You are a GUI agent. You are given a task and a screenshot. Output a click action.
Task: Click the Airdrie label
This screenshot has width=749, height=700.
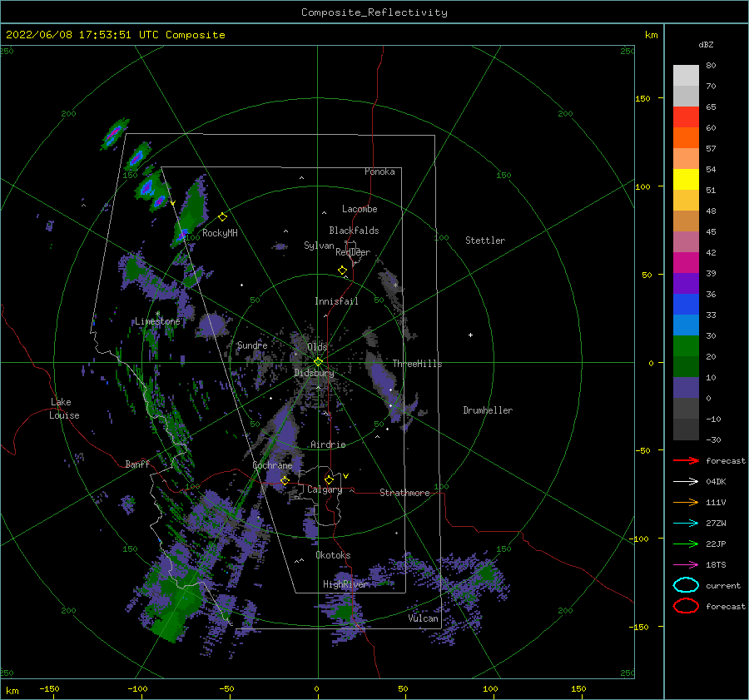pos(328,444)
